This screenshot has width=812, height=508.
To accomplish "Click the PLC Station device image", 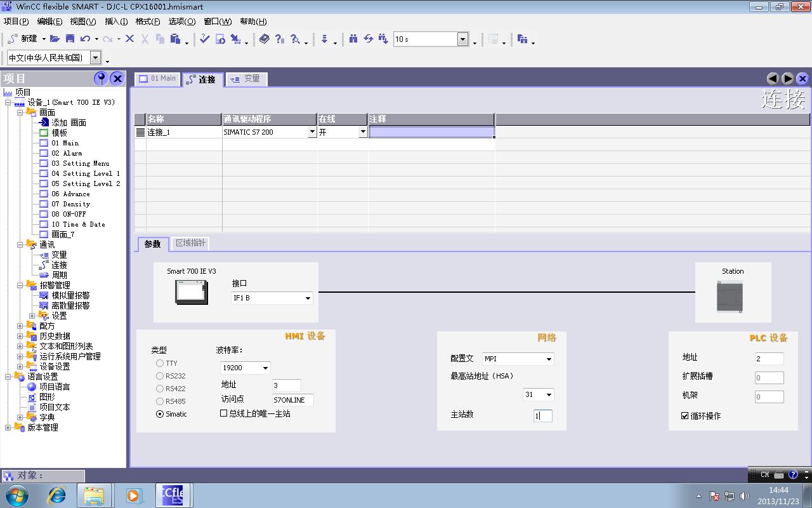I will coord(730,297).
